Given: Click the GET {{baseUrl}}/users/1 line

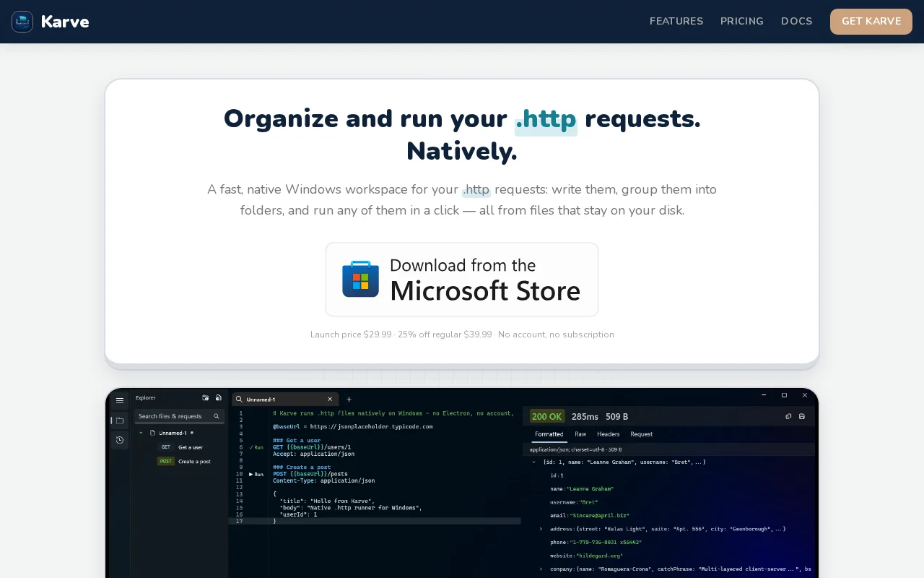Looking at the screenshot, I should coord(312,447).
